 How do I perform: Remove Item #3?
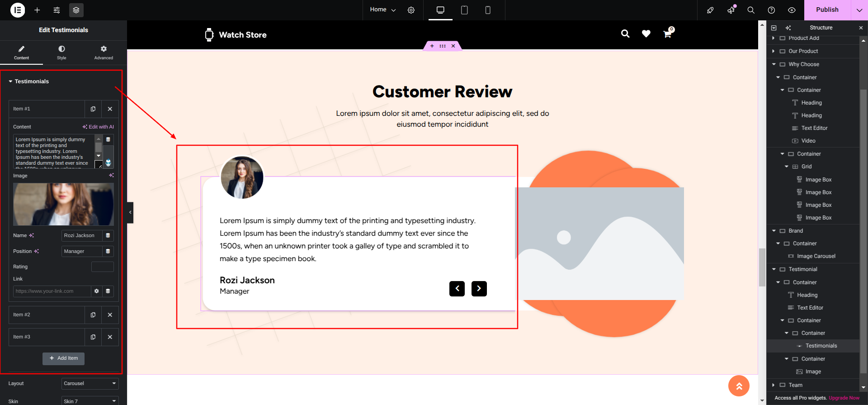click(x=110, y=337)
